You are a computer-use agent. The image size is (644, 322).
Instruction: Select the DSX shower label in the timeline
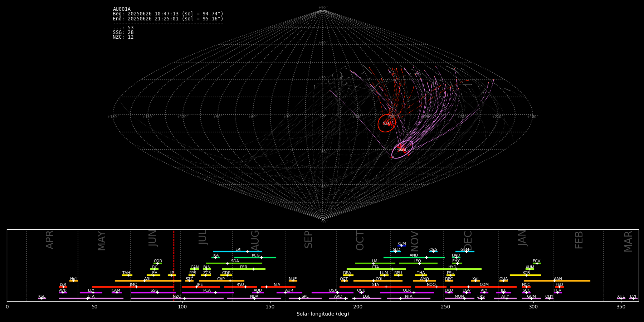pyautogui.click(x=333, y=291)
